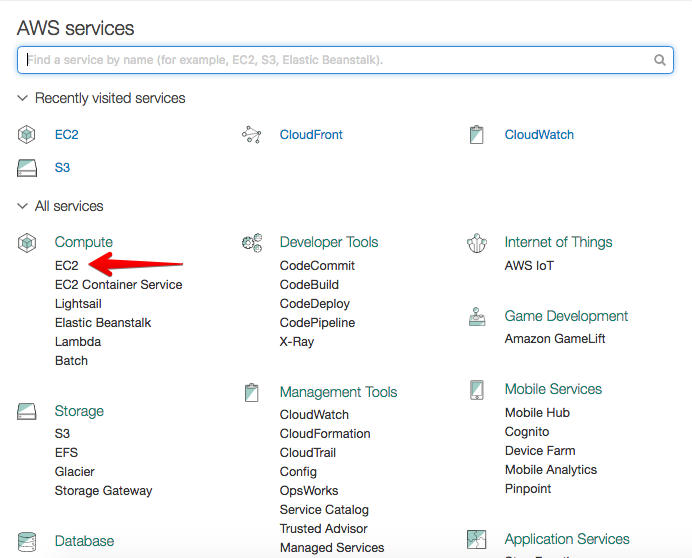Open Amazon GameLift
Image resolution: width=692 pixels, height=558 pixels.
click(x=555, y=339)
